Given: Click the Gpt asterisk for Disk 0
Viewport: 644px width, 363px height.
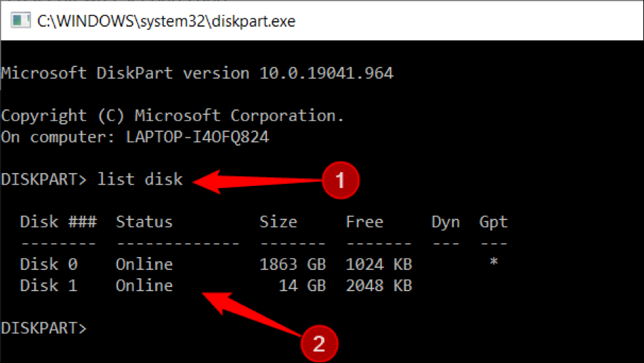Looking at the screenshot, I should tap(493, 265).
